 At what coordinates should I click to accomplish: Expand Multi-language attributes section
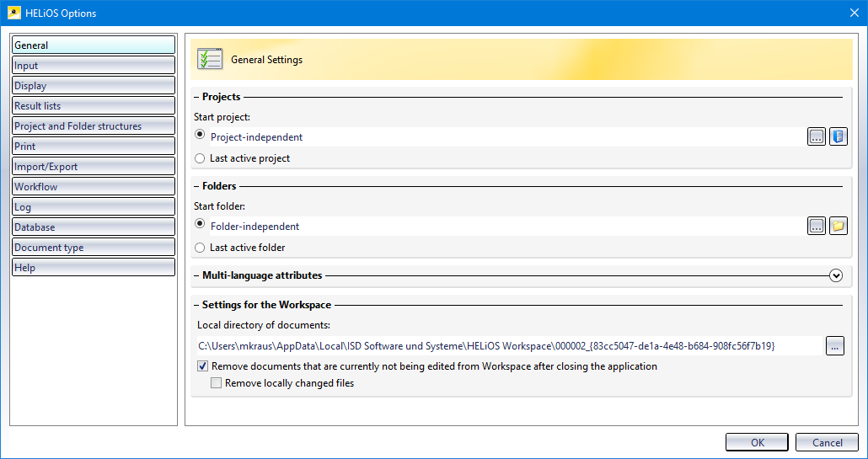tap(836, 275)
